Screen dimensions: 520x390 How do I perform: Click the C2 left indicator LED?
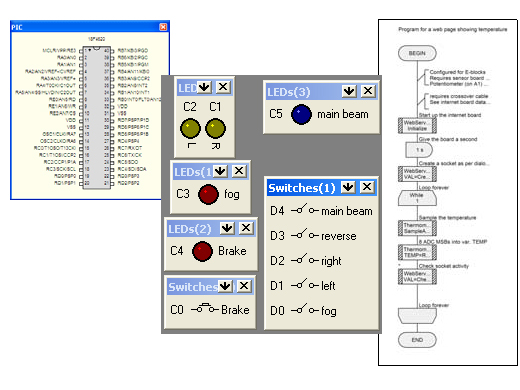click(x=190, y=128)
